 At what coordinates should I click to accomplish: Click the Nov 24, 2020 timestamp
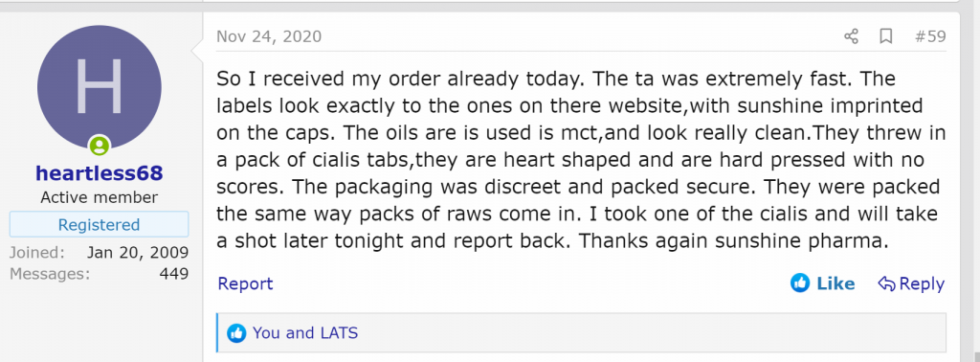[269, 36]
